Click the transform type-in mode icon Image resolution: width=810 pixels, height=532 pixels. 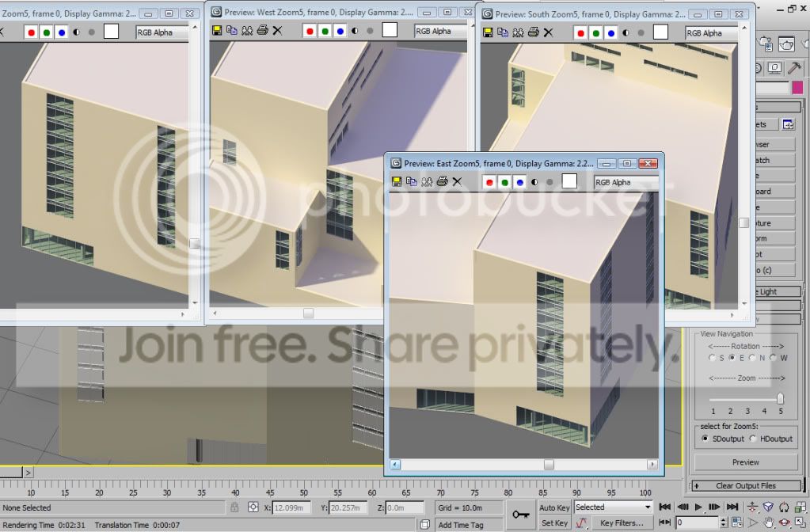[253, 507]
